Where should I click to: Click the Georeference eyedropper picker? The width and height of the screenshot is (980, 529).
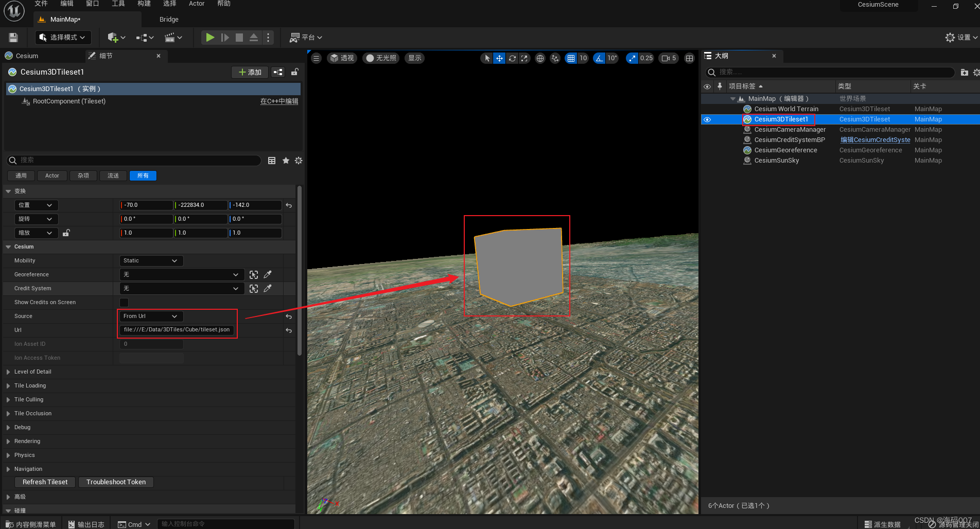pyautogui.click(x=267, y=274)
